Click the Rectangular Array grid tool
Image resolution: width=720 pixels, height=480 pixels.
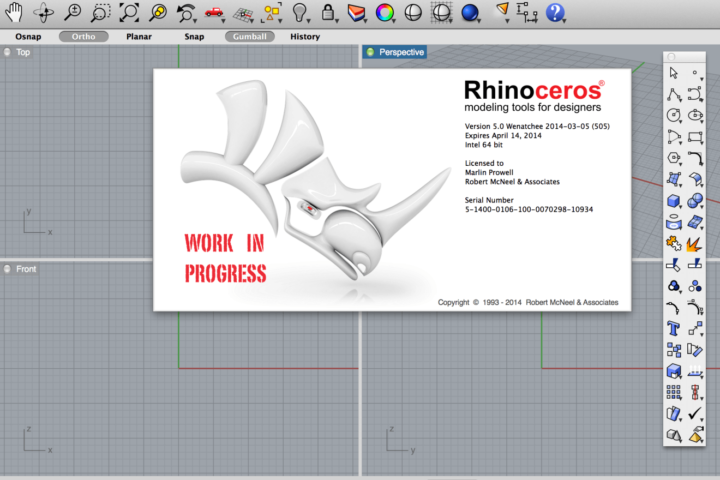(x=674, y=393)
